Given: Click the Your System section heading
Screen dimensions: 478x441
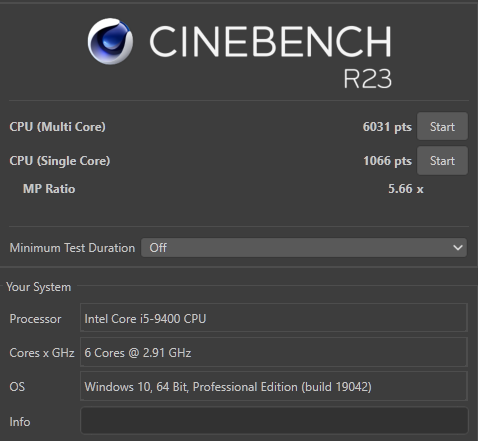Looking at the screenshot, I should click(39, 287).
